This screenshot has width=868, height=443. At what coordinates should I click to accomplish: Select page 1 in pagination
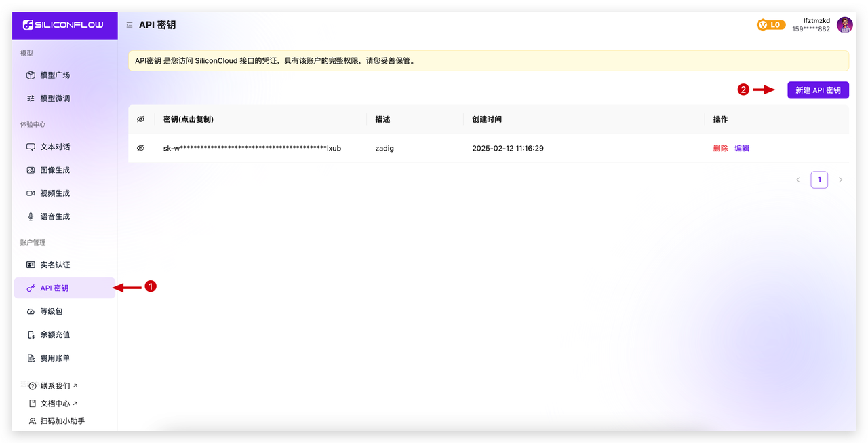tap(819, 180)
